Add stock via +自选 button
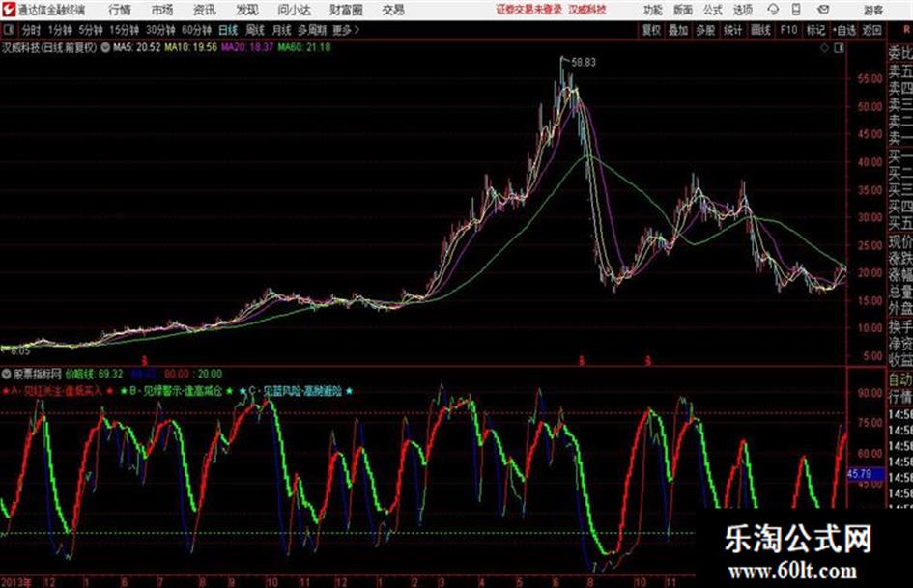This screenshot has height=588, width=913. tap(843, 30)
